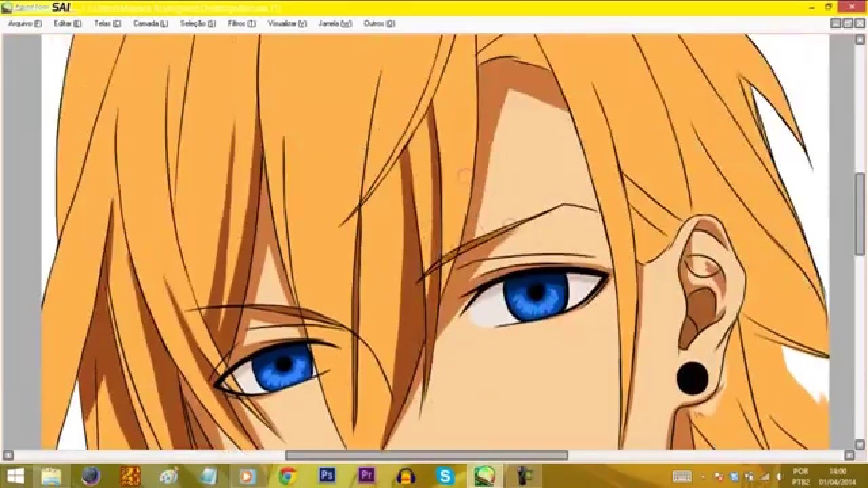Open the Windows Start button
Screen dimensions: 868x488
(16, 476)
